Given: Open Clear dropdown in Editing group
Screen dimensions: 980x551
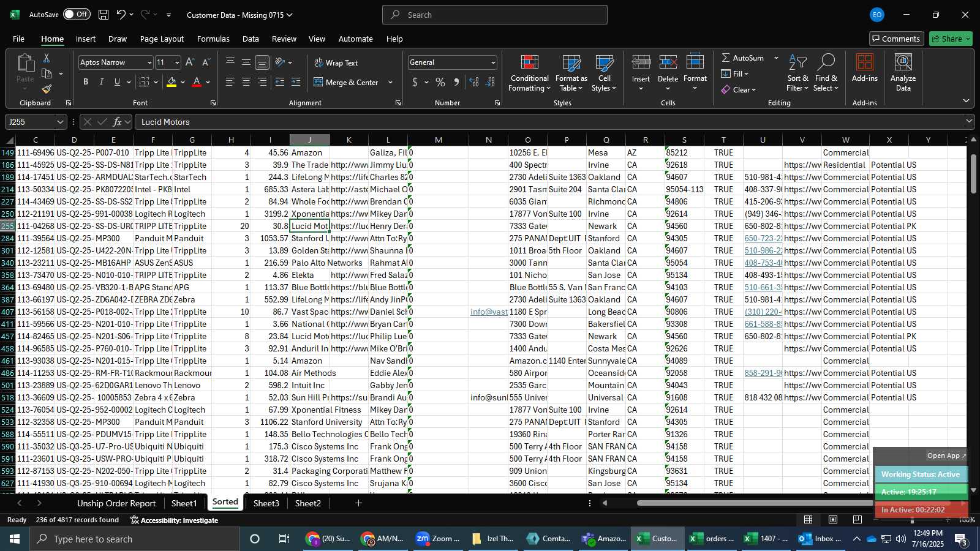Looking at the screenshot, I should (x=739, y=89).
